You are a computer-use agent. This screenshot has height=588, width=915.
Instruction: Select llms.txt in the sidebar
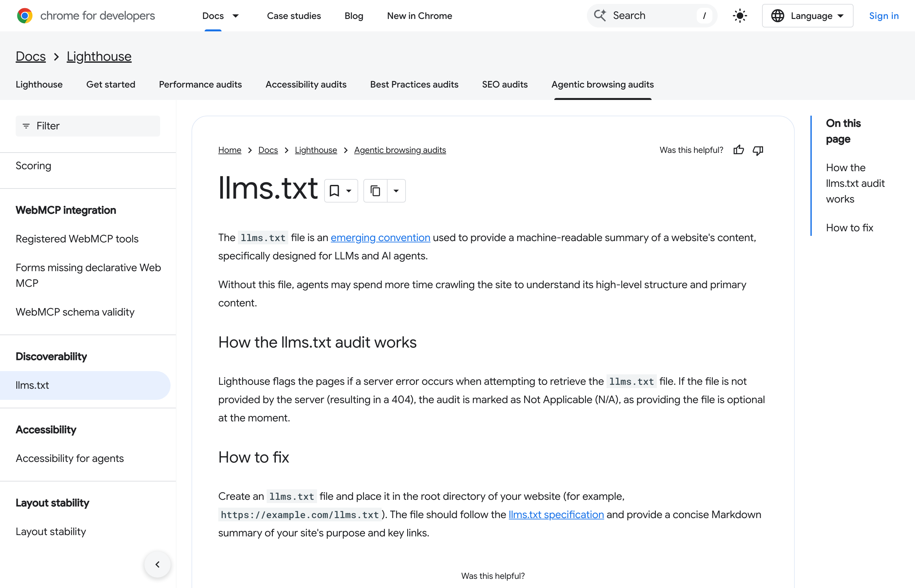tap(85, 385)
